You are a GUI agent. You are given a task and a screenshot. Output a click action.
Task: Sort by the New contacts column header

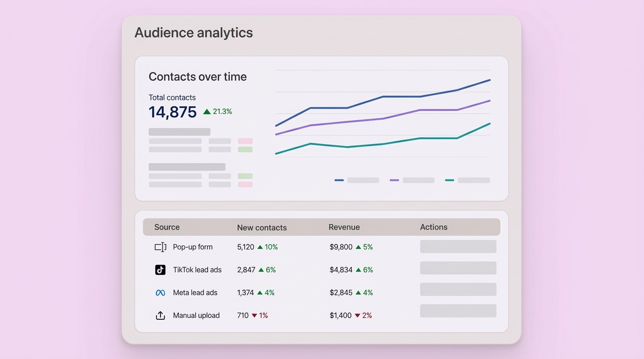[262, 228]
